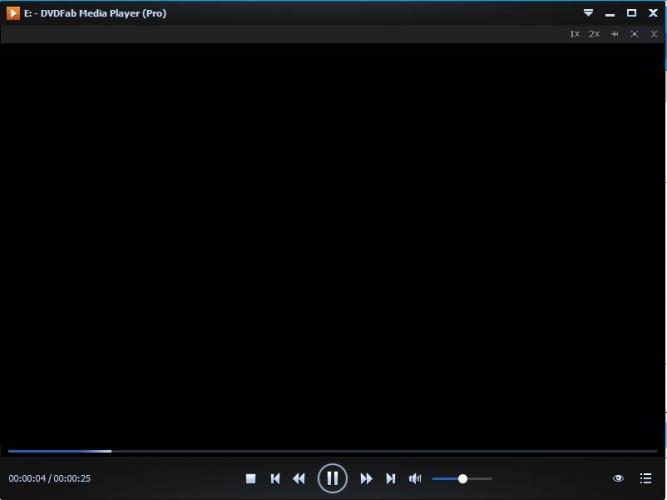Open the main menu dropdown arrow
The height and width of the screenshot is (500, 667).
(x=588, y=13)
